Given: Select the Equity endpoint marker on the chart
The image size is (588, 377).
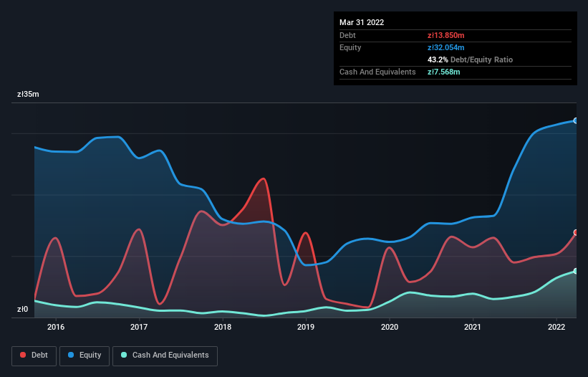Looking at the screenshot, I should 576,120.
